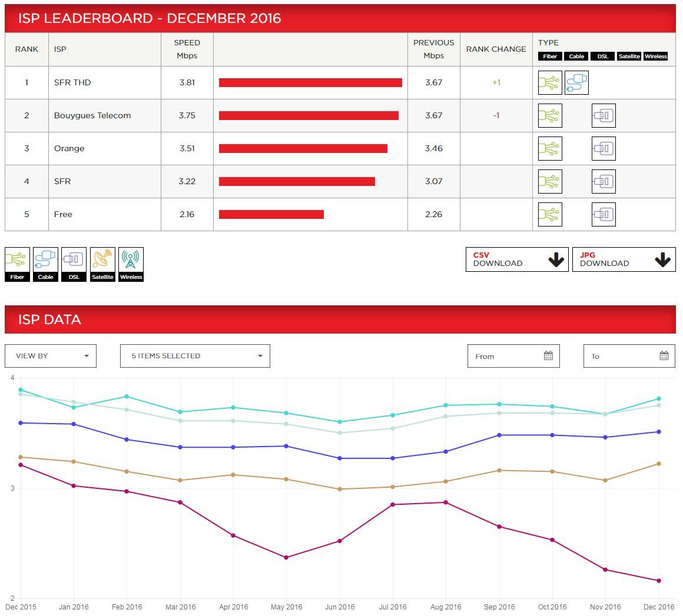Click the tan line point at Jun 2016
This screenshot has width=683, height=616.
click(x=340, y=490)
